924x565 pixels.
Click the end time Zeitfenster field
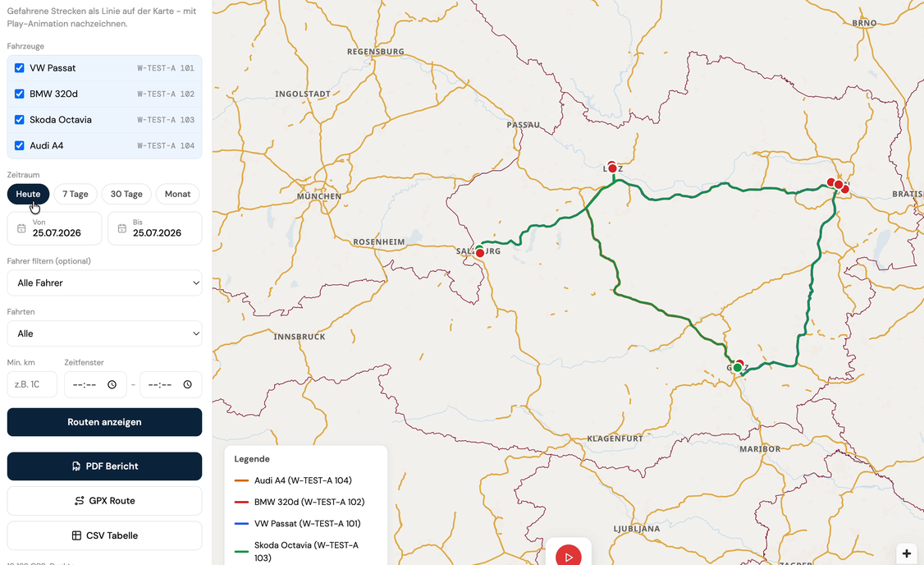[171, 384]
